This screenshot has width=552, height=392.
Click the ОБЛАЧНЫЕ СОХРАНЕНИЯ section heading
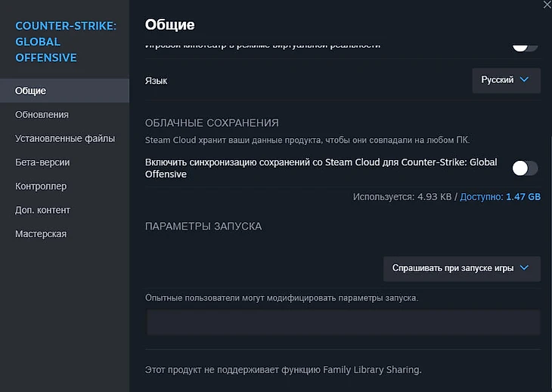pos(212,122)
